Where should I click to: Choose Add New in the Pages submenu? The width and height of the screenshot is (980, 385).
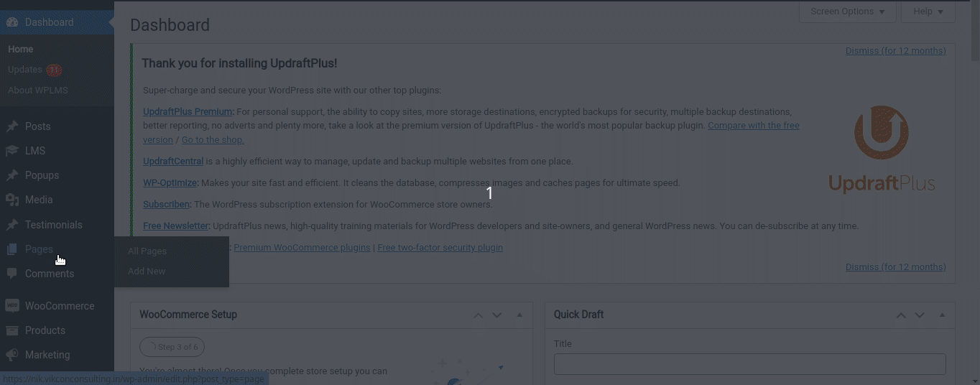point(147,271)
